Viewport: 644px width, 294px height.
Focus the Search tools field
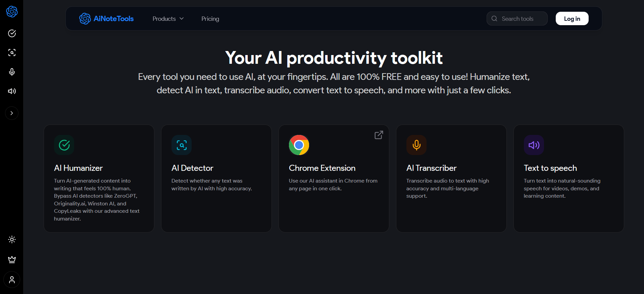click(x=517, y=18)
